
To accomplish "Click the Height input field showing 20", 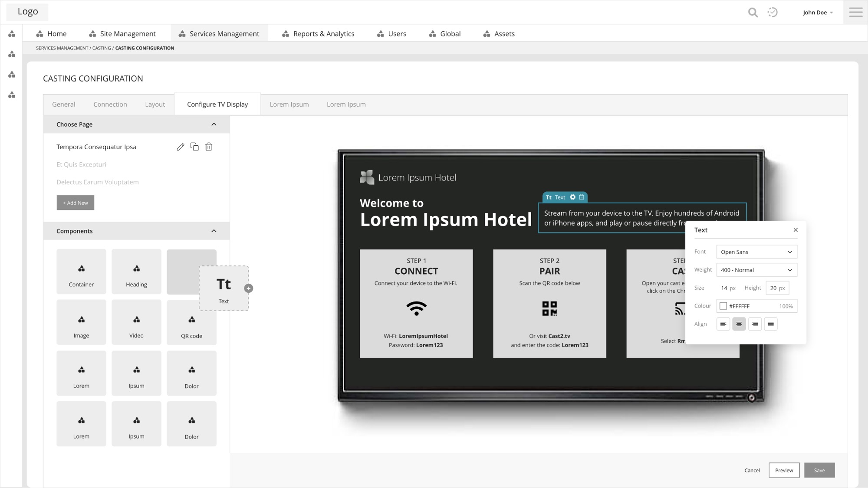I will click(x=777, y=288).
